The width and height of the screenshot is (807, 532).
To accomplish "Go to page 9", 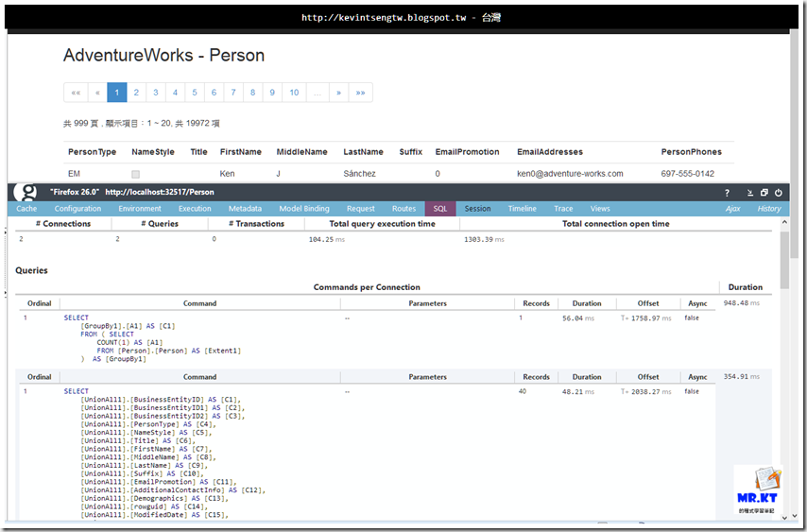I will [x=272, y=93].
